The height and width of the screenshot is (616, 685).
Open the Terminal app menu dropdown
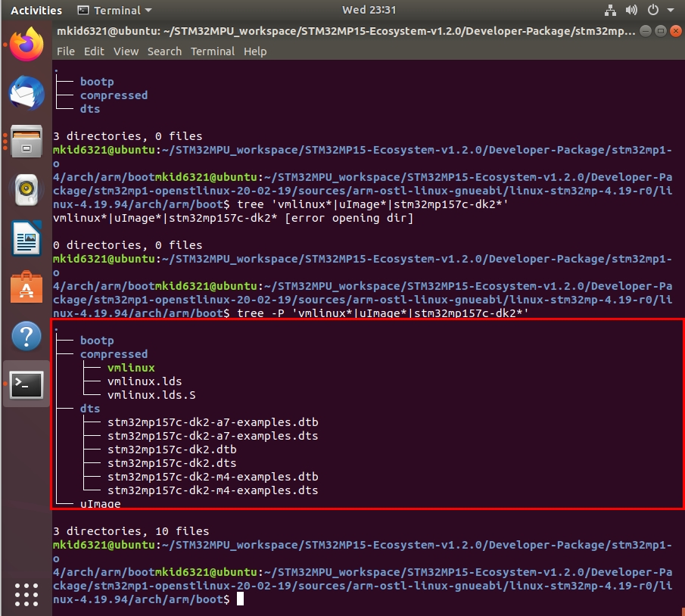coord(114,10)
